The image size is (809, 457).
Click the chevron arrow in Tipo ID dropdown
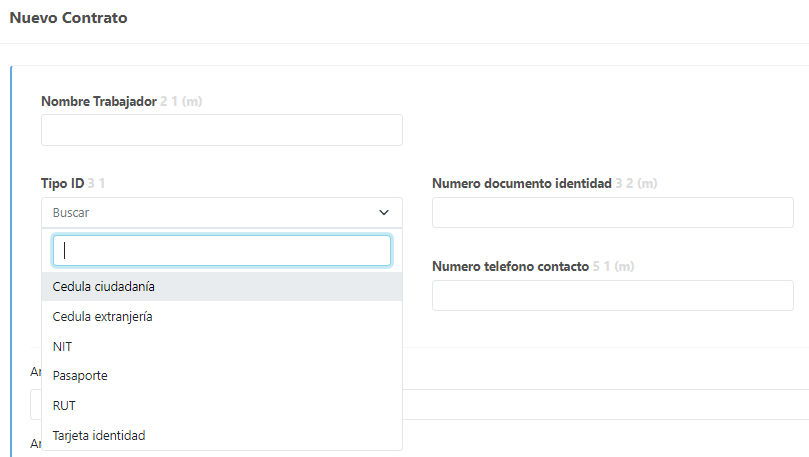click(x=384, y=213)
